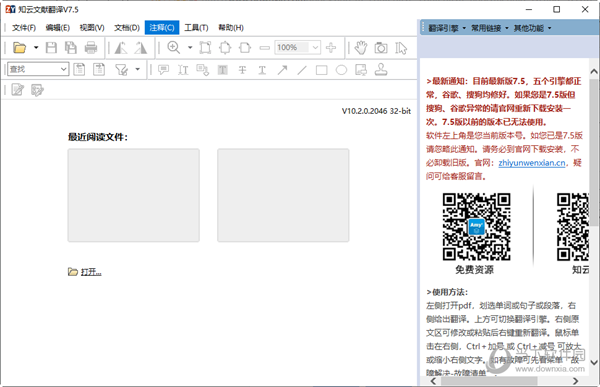The image size is (600, 387).
Task: Click the edit document pencil icon
Action: point(18,90)
